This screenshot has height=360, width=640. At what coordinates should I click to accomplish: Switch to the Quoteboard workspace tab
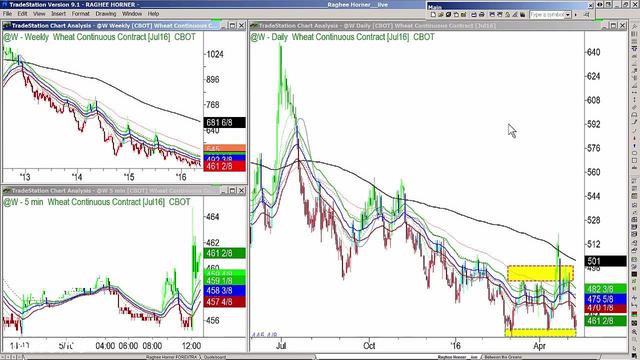click(x=215, y=357)
